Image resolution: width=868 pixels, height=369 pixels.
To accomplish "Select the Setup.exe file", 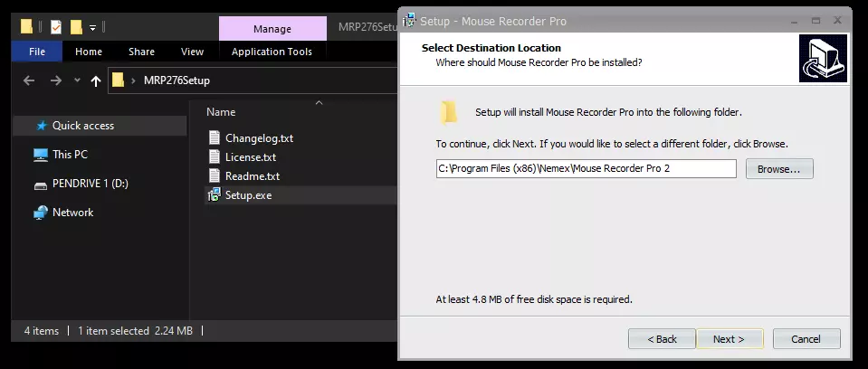I will [249, 195].
